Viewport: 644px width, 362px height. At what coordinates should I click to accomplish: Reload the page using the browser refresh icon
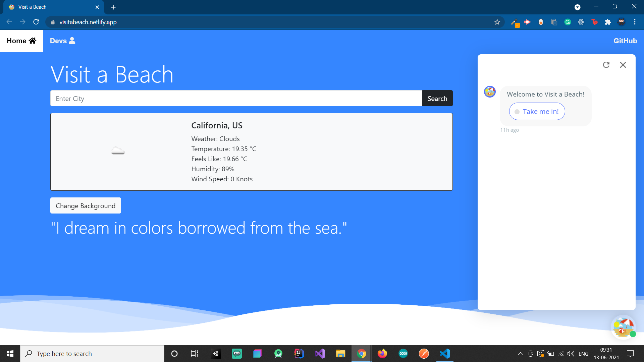pyautogui.click(x=36, y=22)
